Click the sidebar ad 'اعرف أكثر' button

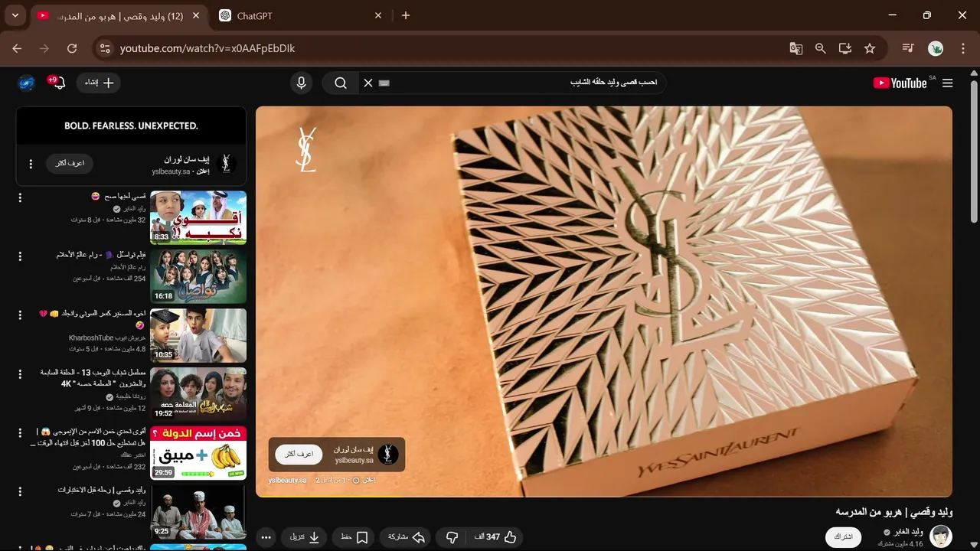[70, 163]
